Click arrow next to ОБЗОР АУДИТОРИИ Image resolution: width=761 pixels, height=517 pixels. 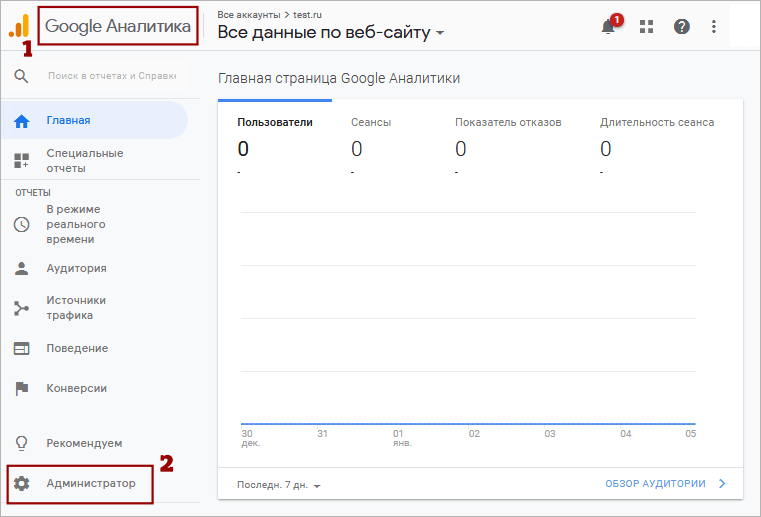coord(722,484)
